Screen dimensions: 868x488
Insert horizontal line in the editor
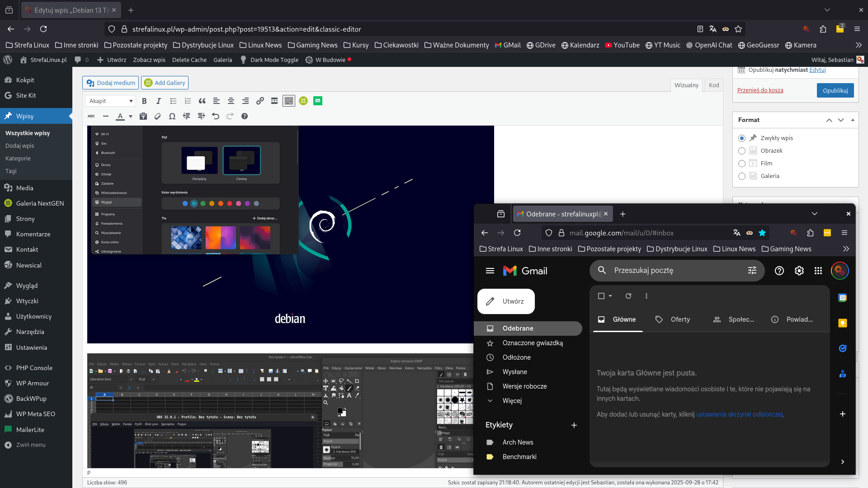[106, 117]
